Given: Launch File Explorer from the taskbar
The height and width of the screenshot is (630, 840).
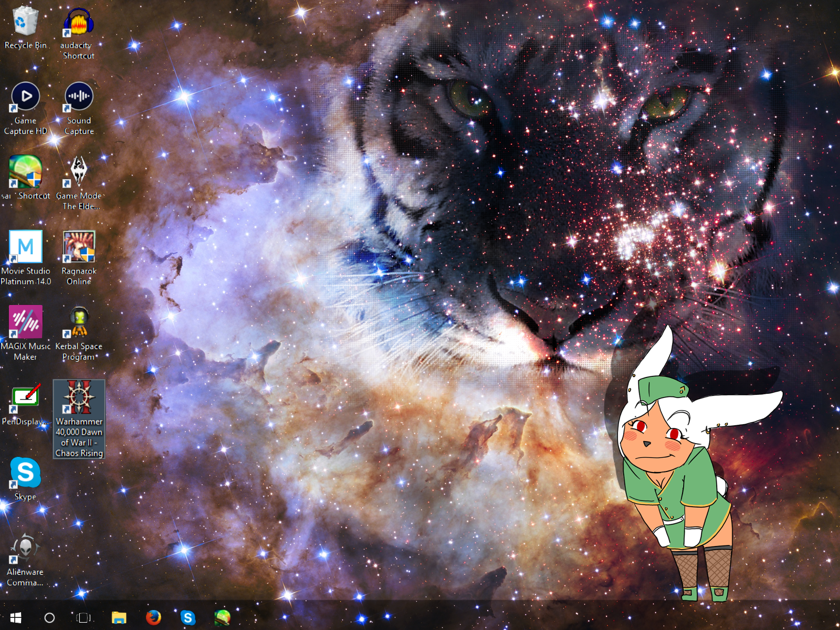Looking at the screenshot, I should [x=119, y=617].
